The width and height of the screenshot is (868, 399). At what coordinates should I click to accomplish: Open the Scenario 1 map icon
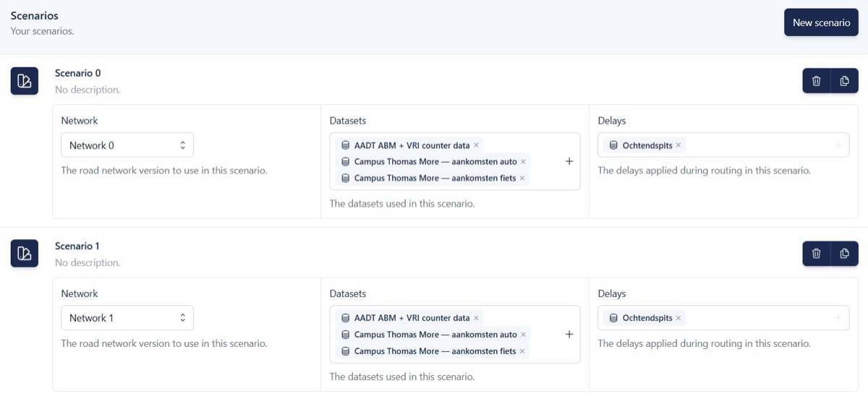tap(24, 254)
